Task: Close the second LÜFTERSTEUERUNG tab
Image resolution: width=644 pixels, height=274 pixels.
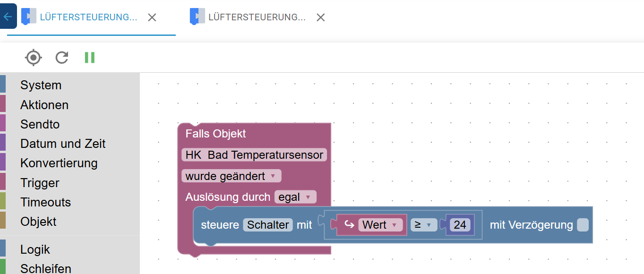Action: coord(320,17)
